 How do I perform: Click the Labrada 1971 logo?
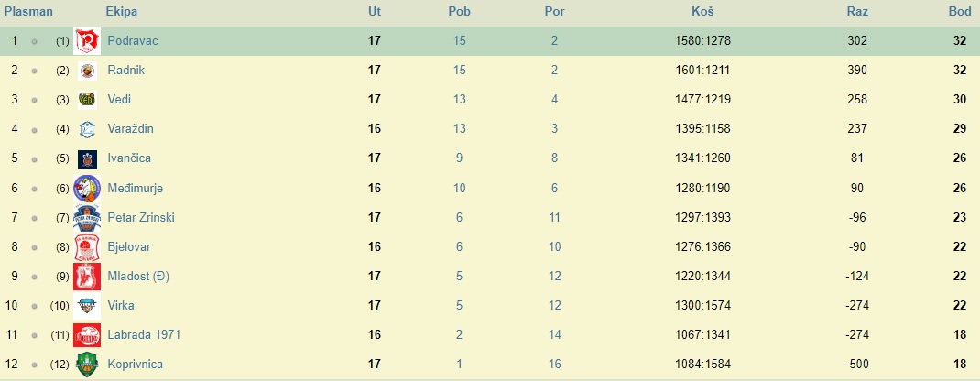[x=86, y=334]
